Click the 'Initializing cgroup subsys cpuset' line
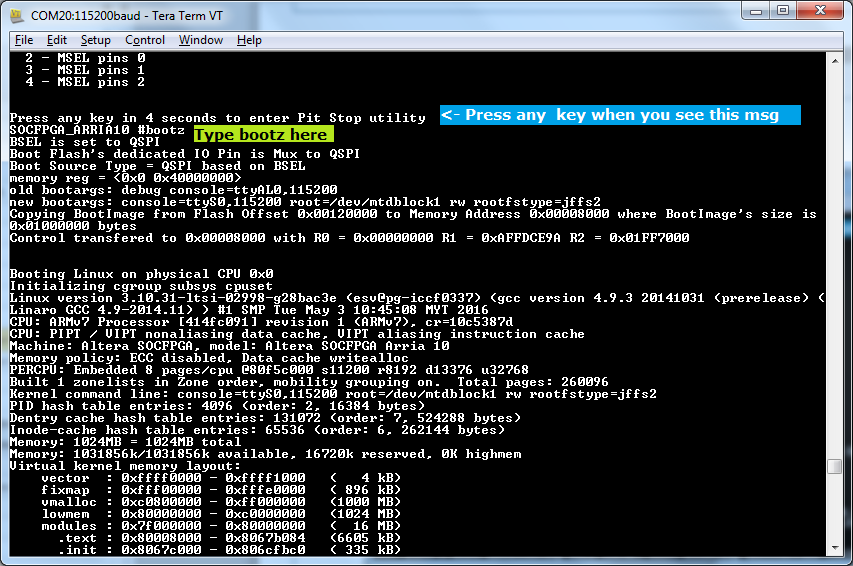The image size is (853, 566). [141, 286]
